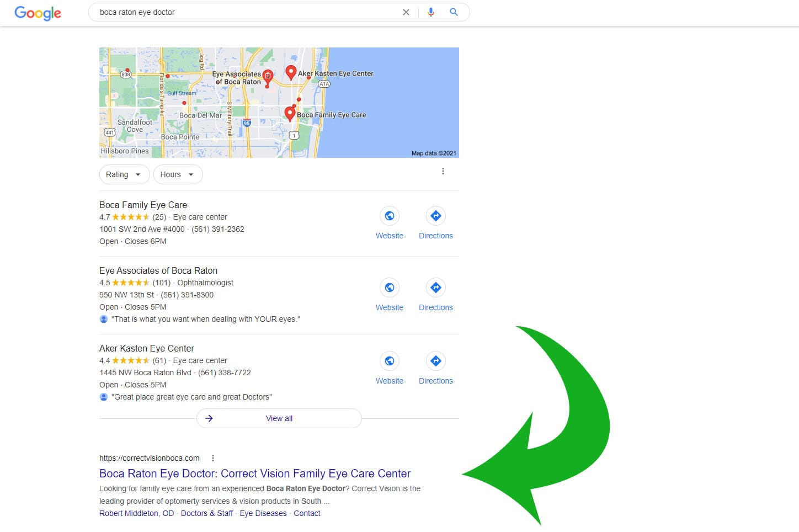Click the Aker Kasten Eye Center directions icon
Image resolution: width=799 pixels, height=532 pixels.
click(x=436, y=361)
